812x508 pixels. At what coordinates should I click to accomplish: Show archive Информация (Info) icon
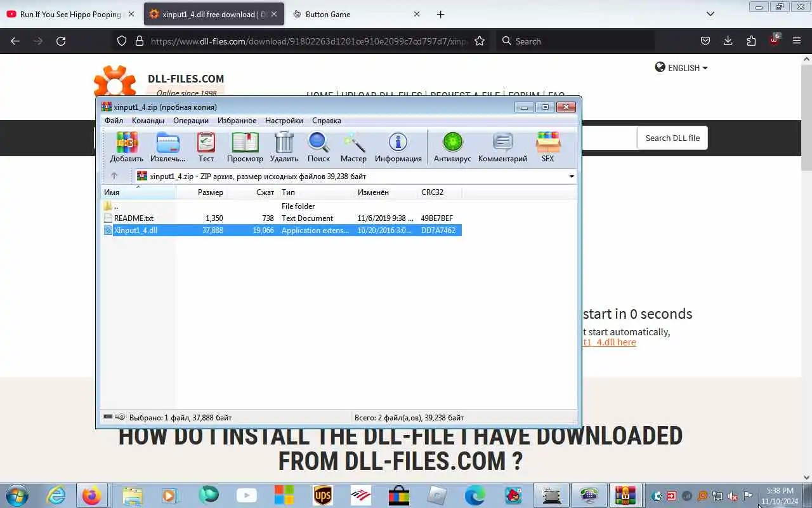(x=398, y=147)
